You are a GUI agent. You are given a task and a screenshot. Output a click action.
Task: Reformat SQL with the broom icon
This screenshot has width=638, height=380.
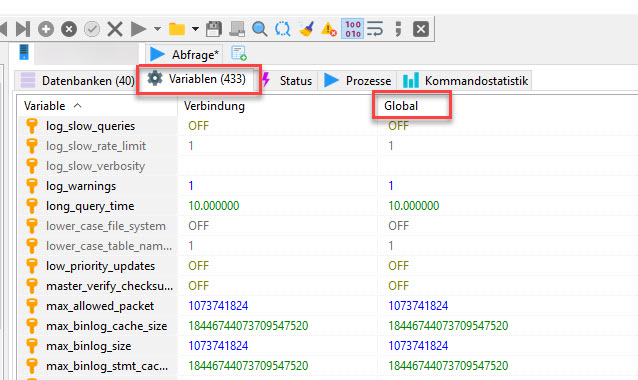tap(306, 29)
